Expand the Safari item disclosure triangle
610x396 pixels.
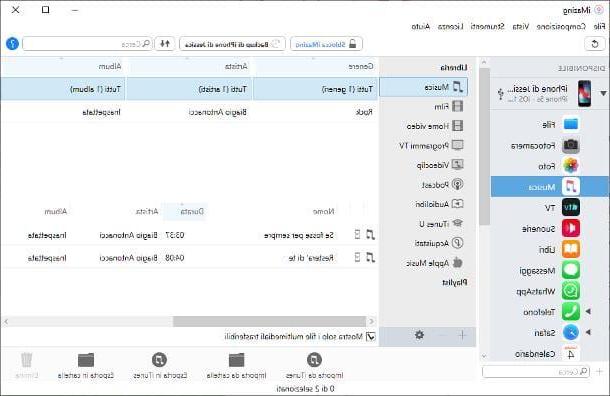[x=588, y=332]
